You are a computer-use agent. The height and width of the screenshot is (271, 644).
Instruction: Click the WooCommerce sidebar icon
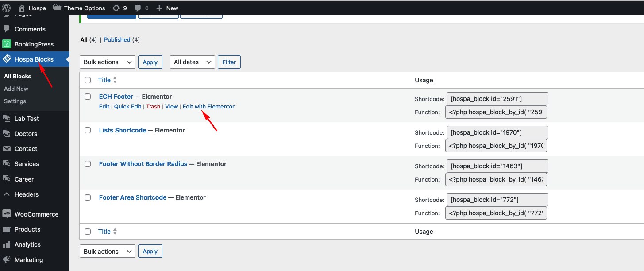pyautogui.click(x=7, y=214)
